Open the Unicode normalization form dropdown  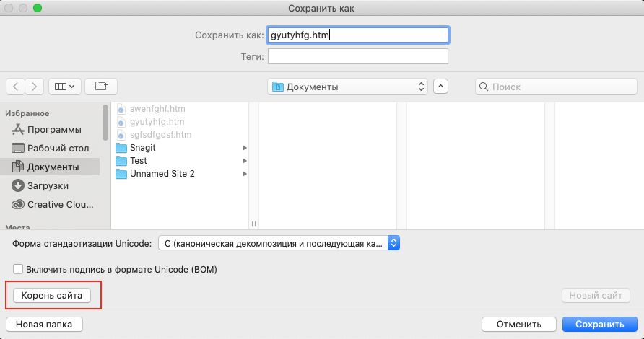coord(278,243)
